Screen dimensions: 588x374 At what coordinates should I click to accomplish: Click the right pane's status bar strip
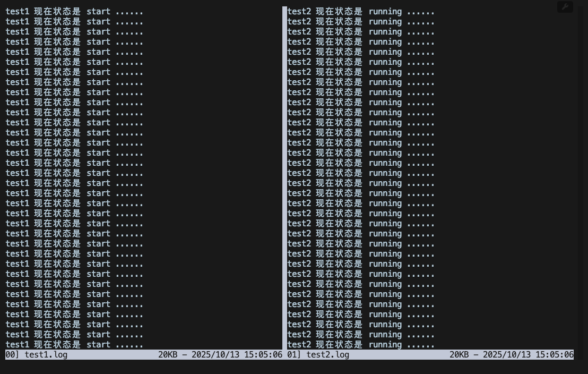click(398, 354)
